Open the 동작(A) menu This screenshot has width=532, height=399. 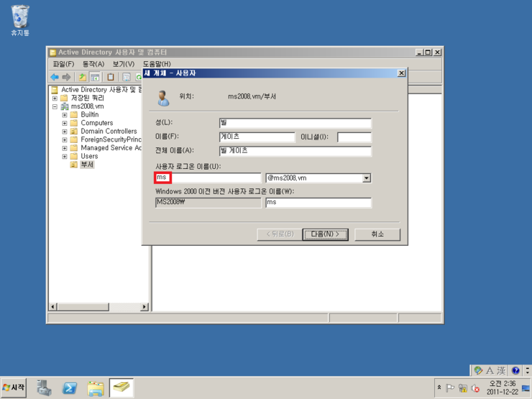93,64
